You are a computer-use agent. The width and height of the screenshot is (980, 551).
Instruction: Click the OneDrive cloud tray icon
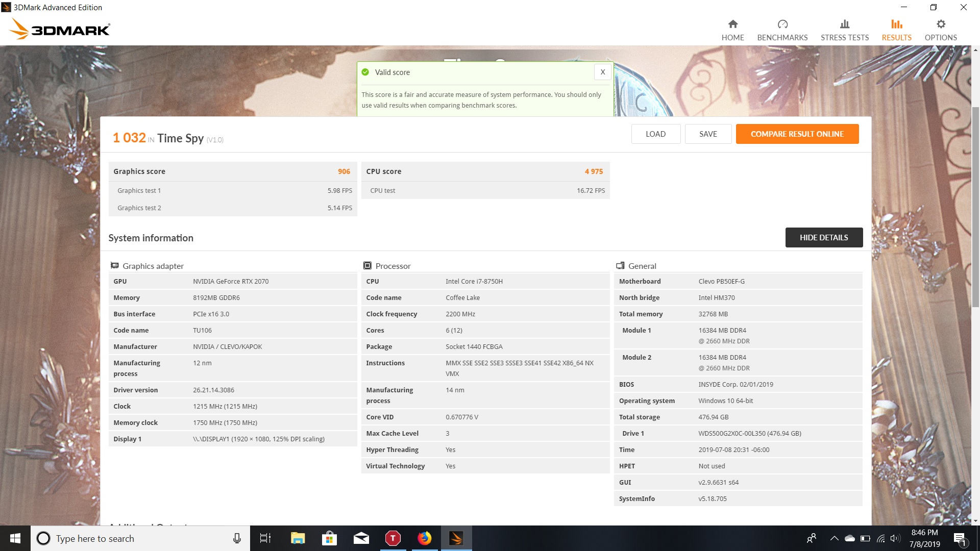[x=849, y=538]
